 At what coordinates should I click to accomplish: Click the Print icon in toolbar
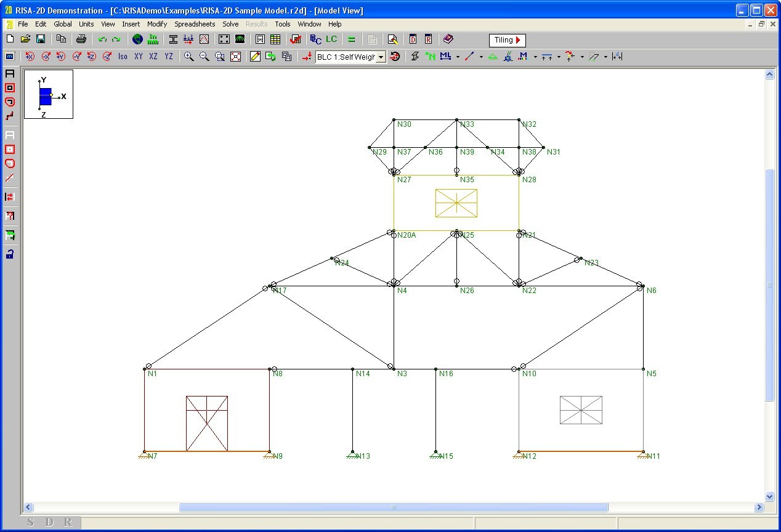pyautogui.click(x=81, y=39)
